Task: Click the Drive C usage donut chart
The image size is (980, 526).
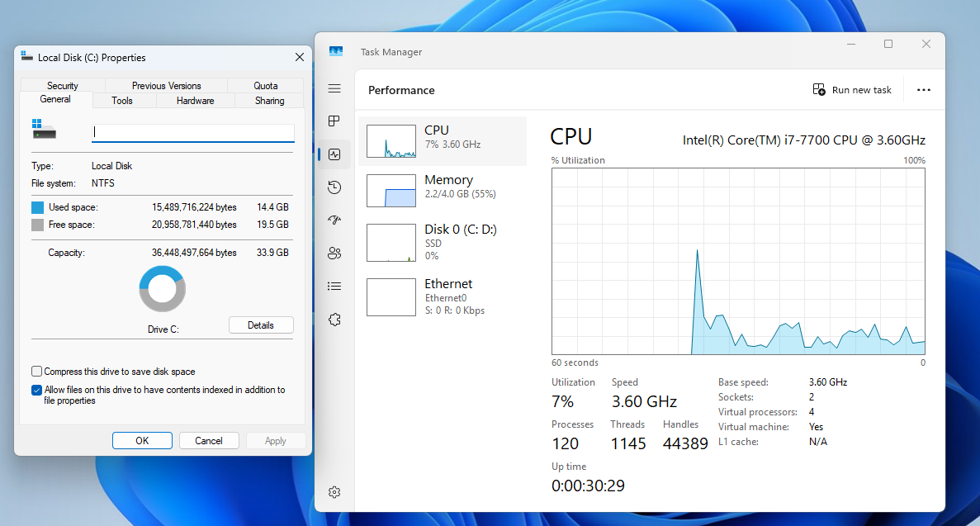Action: coord(163,289)
